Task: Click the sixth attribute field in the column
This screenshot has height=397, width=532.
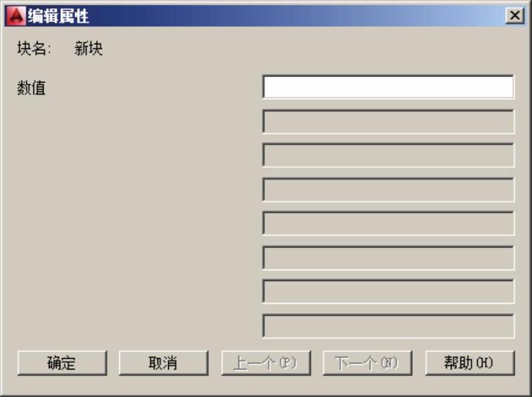Action: click(x=388, y=258)
